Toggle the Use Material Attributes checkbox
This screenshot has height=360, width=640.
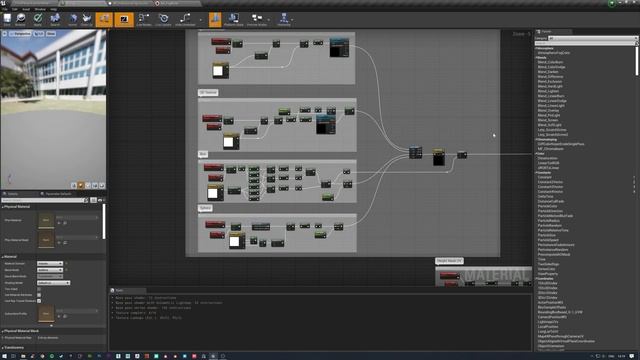pos(39,295)
